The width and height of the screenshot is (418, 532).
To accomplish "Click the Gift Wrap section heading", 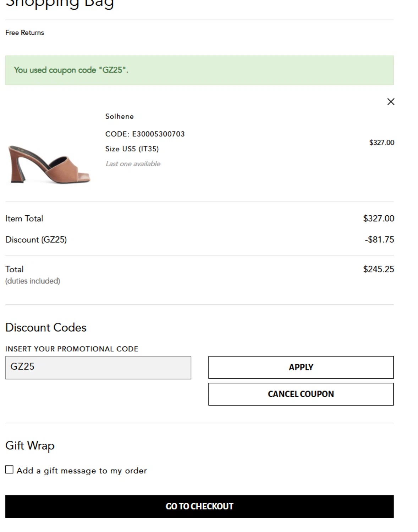I will pyautogui.click(x=30, y=445).
